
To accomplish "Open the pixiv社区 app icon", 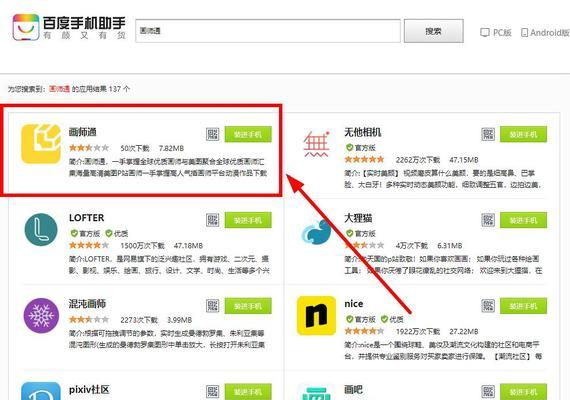I will [41, 391].
